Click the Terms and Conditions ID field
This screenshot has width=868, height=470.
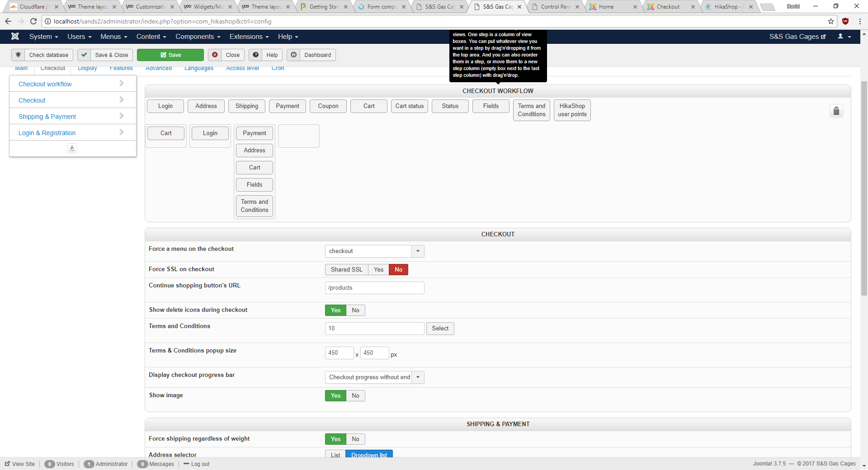tap(375, 329)
